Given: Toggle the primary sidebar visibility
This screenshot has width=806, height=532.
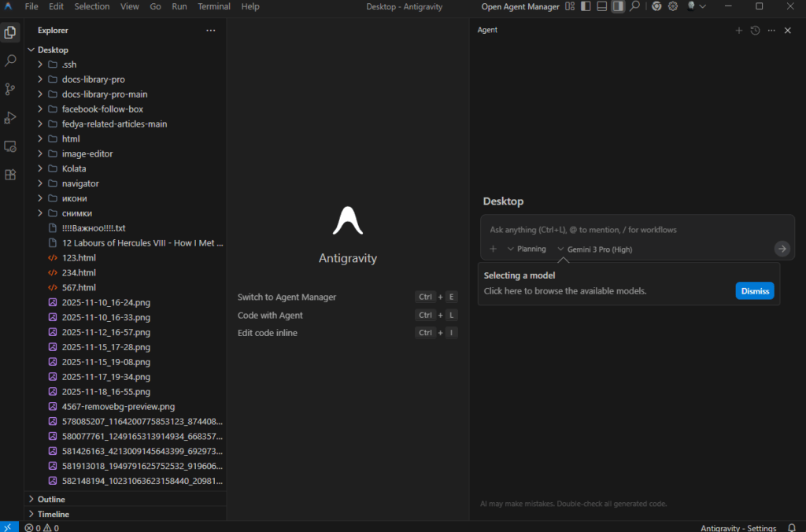Looking at the screenshot, I should point(585,6).
